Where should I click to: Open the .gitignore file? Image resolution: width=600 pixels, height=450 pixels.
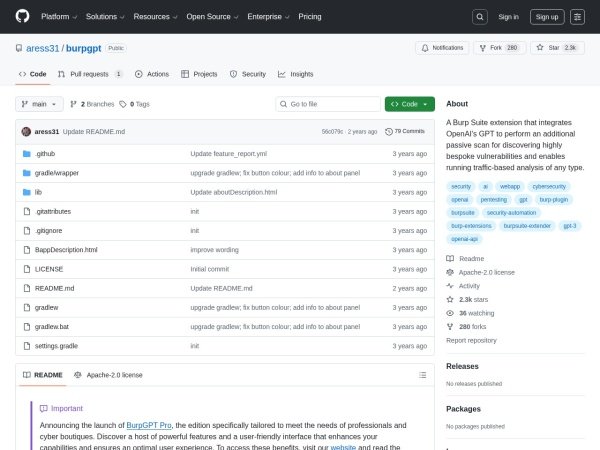[x=48, y=231]
